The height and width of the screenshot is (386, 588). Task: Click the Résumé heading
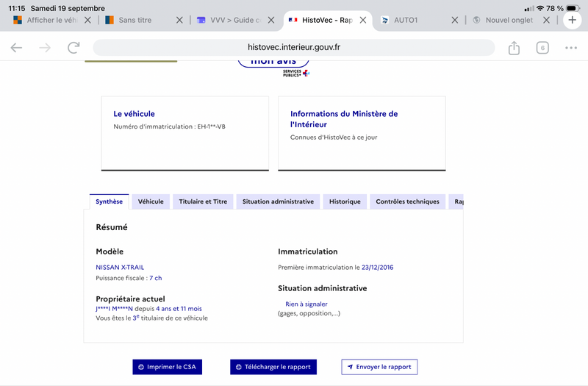[112, 227]
